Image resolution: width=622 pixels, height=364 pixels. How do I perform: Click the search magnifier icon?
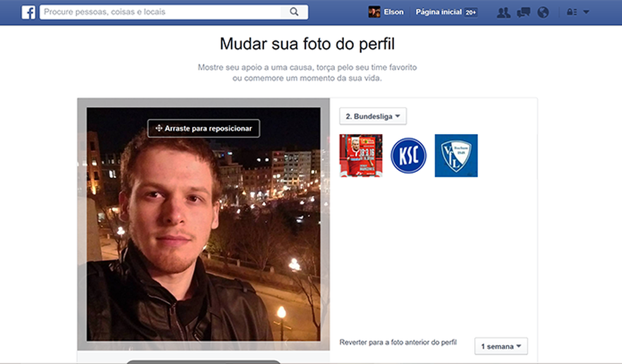(294, 11)
